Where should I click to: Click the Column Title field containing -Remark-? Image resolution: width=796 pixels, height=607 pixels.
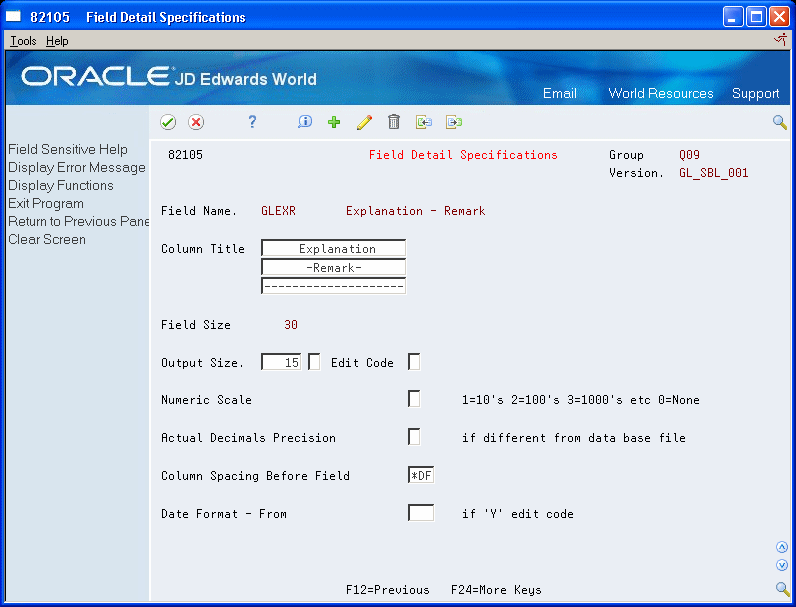coord(334,267)
